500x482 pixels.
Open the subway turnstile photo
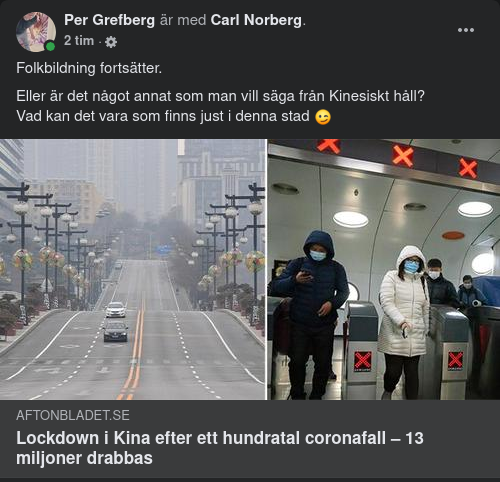tap(384, 269)
